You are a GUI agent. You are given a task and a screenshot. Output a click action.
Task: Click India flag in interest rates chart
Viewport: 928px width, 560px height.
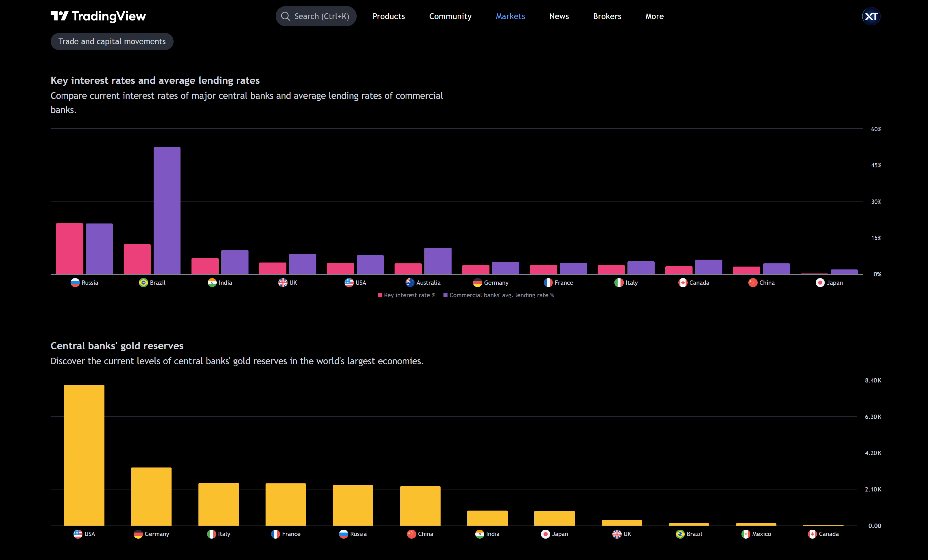pyautogui.click(x=212, y=283)
